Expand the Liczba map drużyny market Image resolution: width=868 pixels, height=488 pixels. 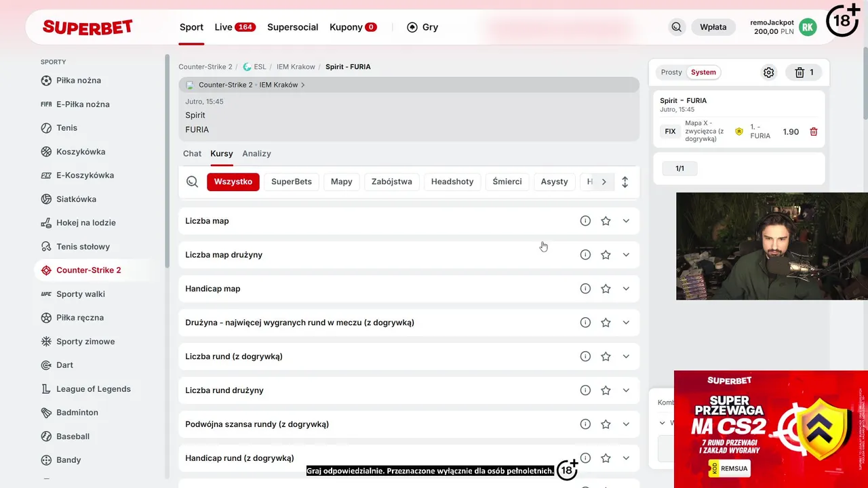click(x=626, y=255)
